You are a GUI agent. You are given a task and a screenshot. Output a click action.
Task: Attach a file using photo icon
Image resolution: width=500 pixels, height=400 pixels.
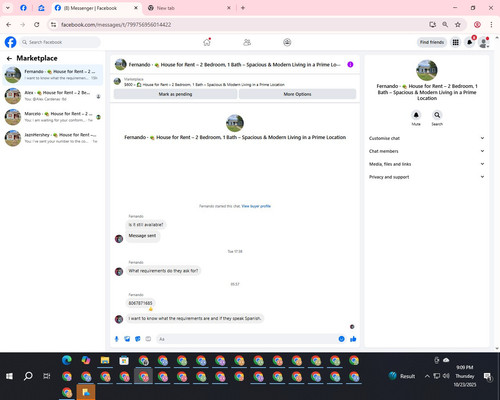[127, 339]
